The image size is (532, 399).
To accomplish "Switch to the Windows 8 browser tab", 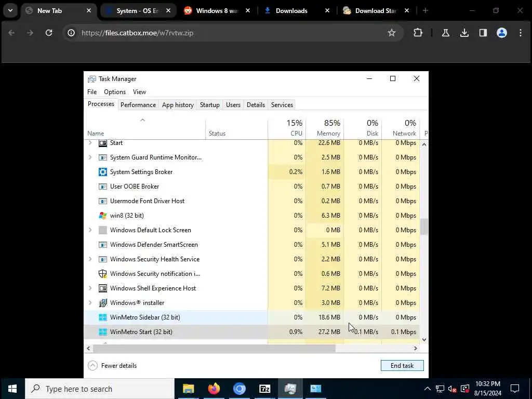I will point(217,11).
